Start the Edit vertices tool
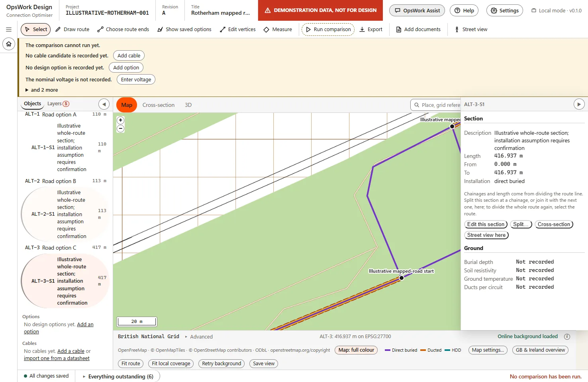588x382 pixels. (x=238, y=30)
